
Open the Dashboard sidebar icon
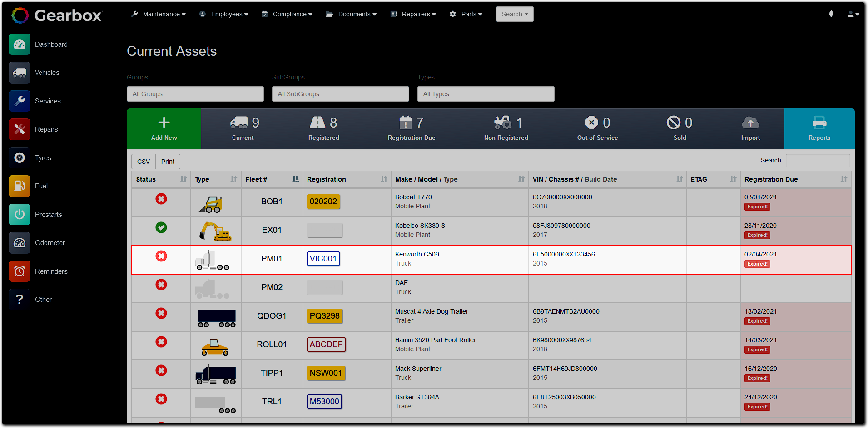(x=20, y=44)
